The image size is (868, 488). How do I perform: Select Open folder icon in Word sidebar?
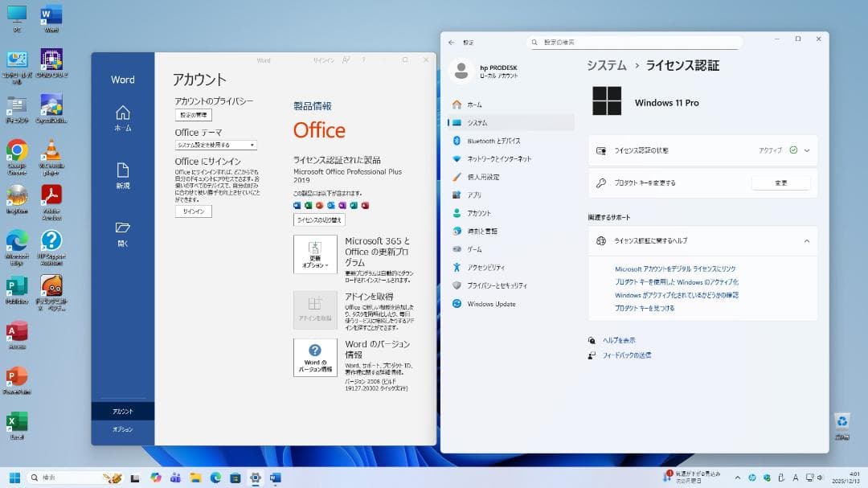(122, 234)
